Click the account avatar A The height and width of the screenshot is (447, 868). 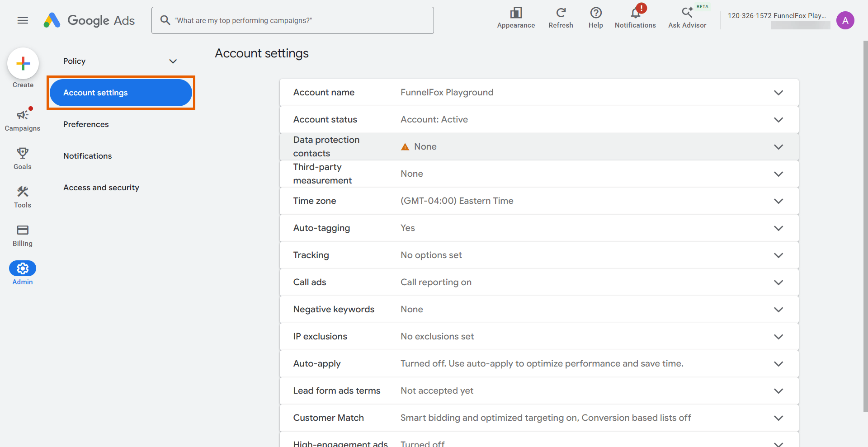[845, 20]
